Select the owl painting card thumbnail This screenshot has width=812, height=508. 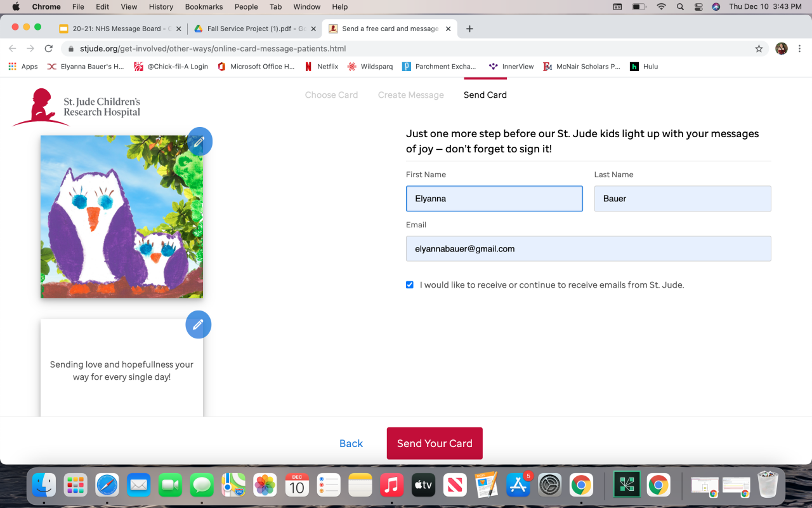[122, 217]
